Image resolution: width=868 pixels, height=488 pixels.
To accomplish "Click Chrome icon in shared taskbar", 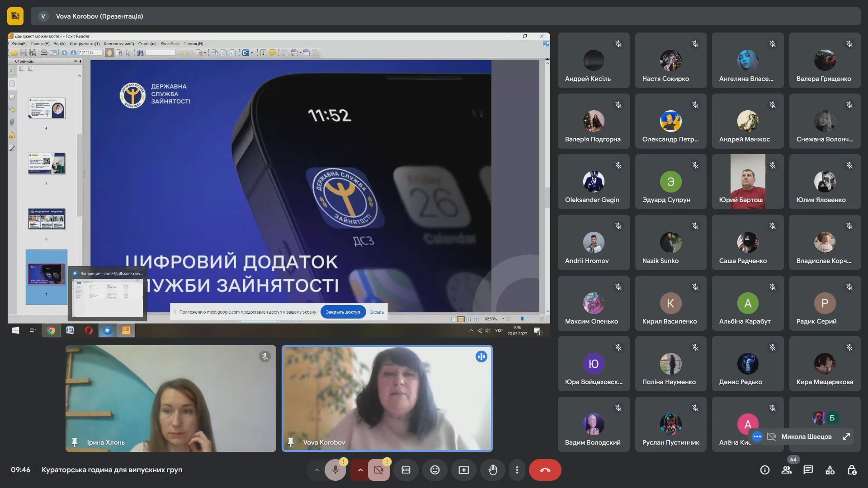I will 51,330.
